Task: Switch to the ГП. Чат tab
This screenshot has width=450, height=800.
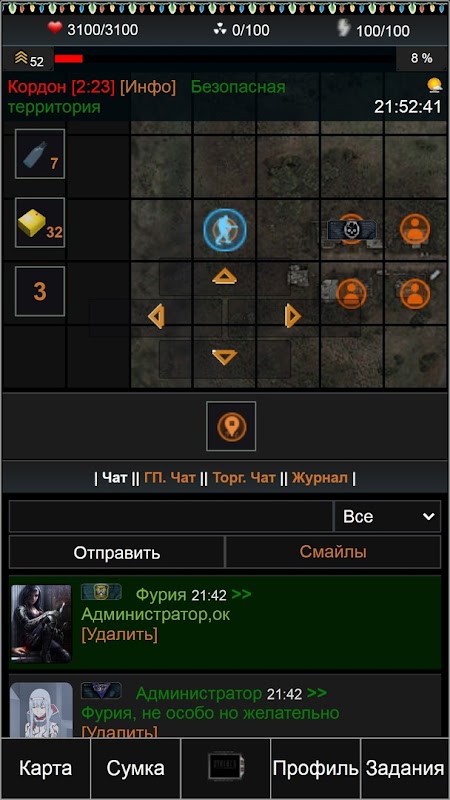Action: pos(170,478)
